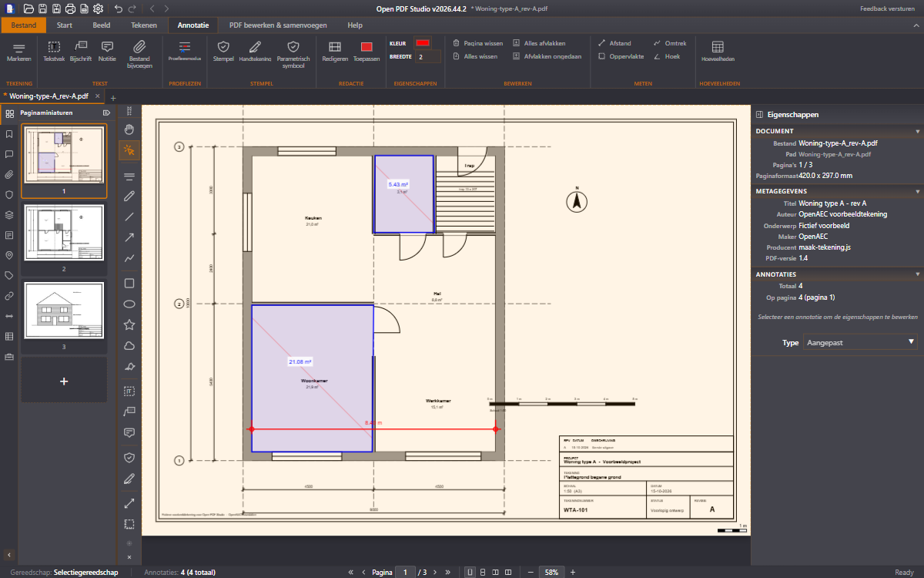This screenshot has width=924, height=578.
Task: Click Alles wissen button
Action: click(475, 56)
